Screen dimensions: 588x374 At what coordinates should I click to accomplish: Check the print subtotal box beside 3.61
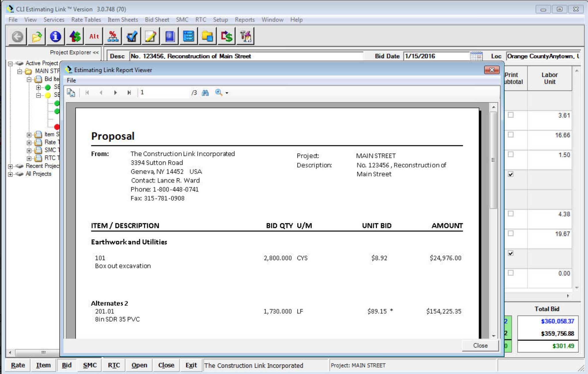511,115
